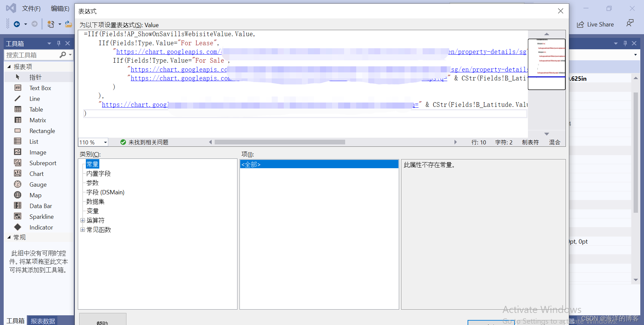
Task: Select the Subreport item in toolbox
Action: tap(42, 163)
